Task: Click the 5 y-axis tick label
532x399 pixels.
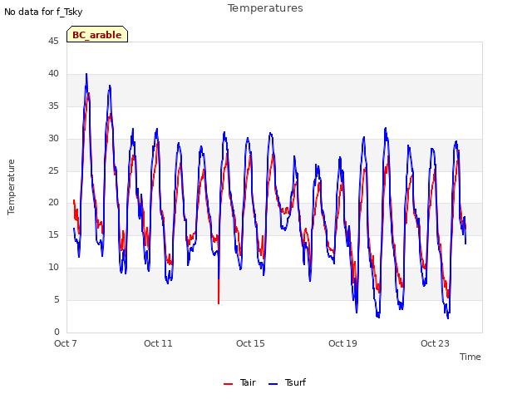Action: (57, 299)
